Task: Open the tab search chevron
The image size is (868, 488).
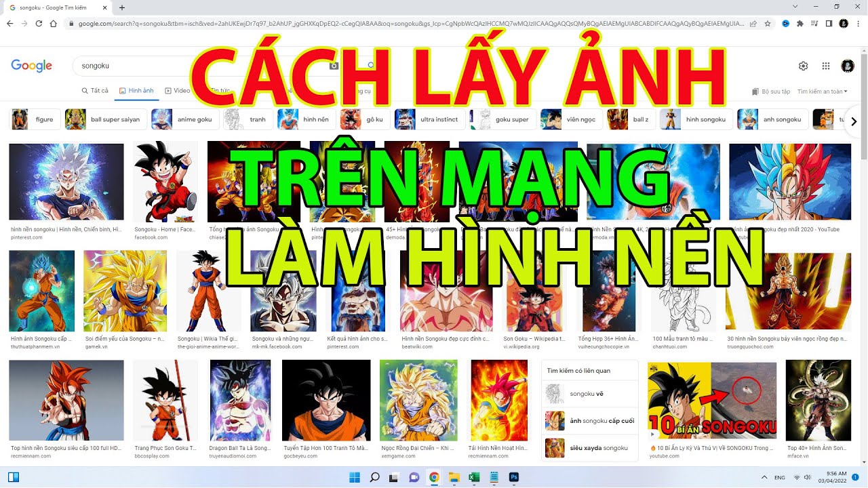Action: [x=795, y=7]
